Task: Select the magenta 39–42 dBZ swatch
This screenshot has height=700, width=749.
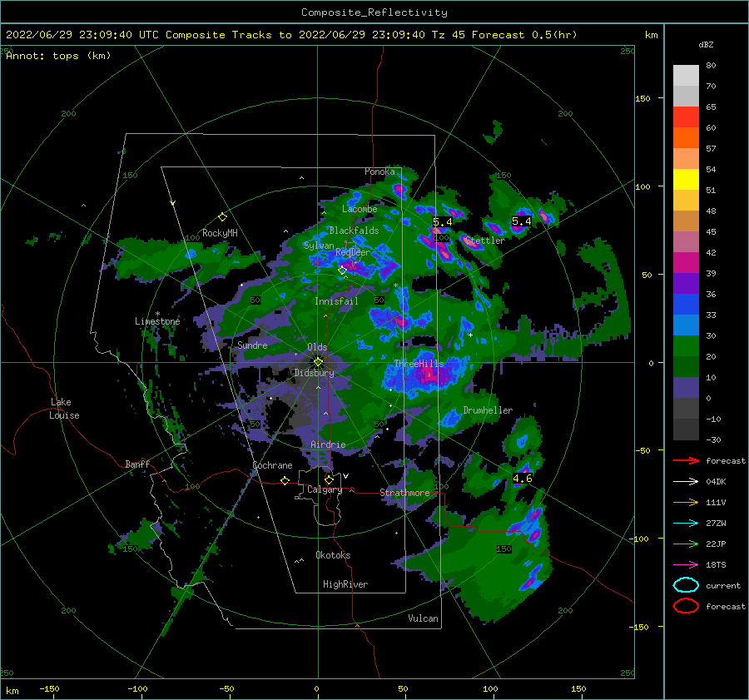Action: 686,262
